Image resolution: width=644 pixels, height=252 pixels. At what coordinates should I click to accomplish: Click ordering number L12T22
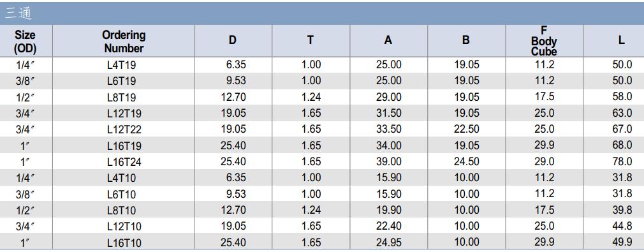(x=124, y=130)
